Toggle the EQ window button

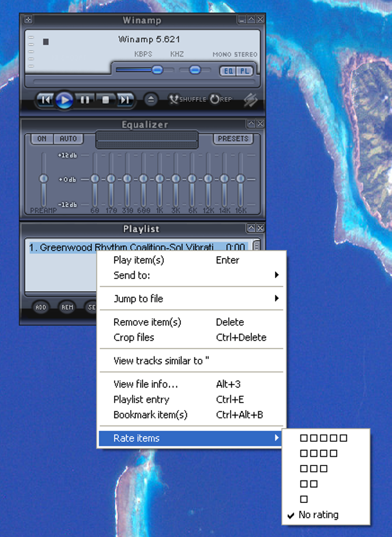[x=228, y=72]
